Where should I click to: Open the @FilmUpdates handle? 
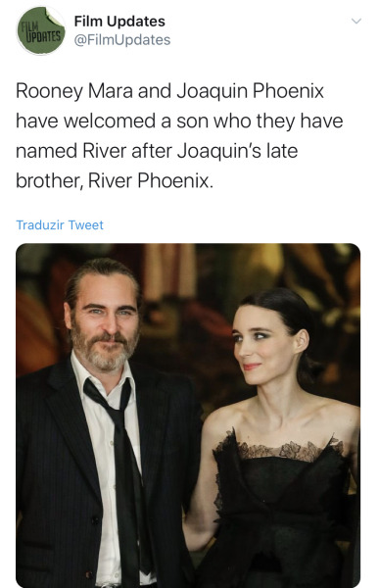pyautogui.click(x=122, y=40)
